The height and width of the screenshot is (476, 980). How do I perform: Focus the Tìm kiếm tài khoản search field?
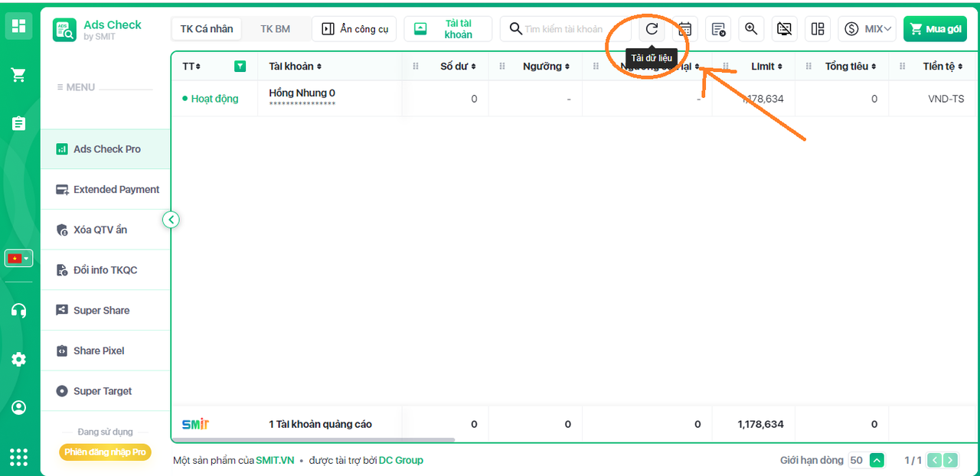click(x=570, y=29)
